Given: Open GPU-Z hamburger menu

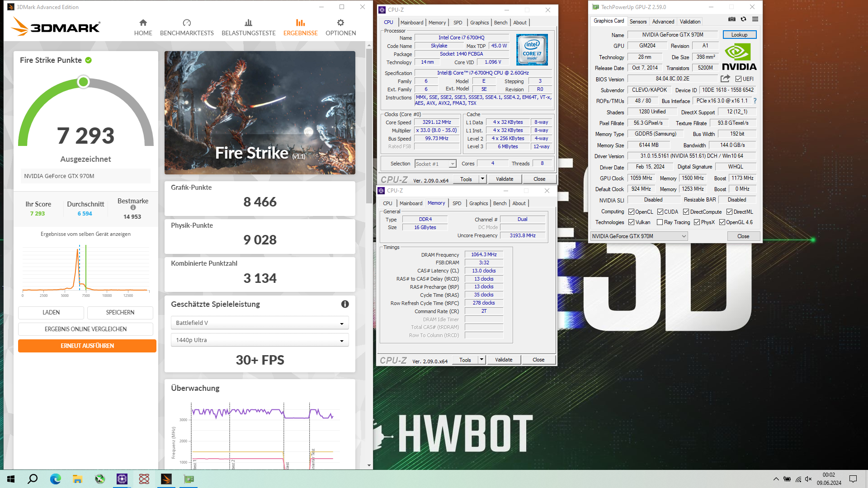Looking at the screenshot, I should point(755,19).
